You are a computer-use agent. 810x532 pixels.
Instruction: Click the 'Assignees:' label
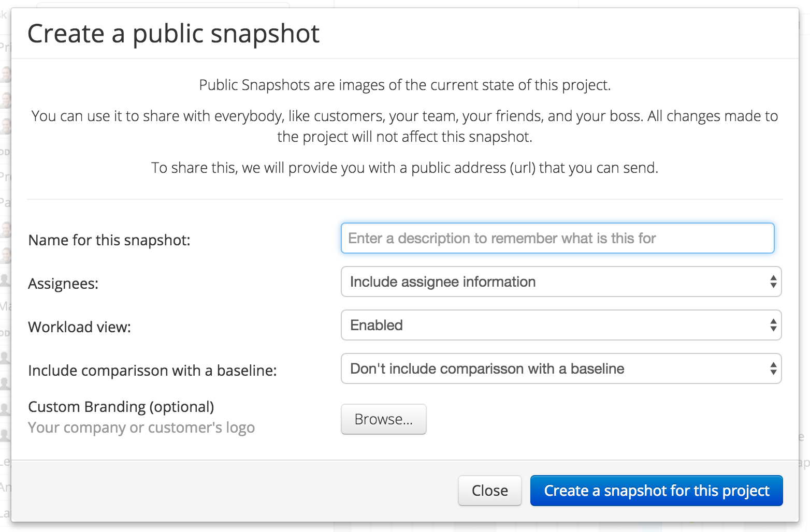point(63,284)
